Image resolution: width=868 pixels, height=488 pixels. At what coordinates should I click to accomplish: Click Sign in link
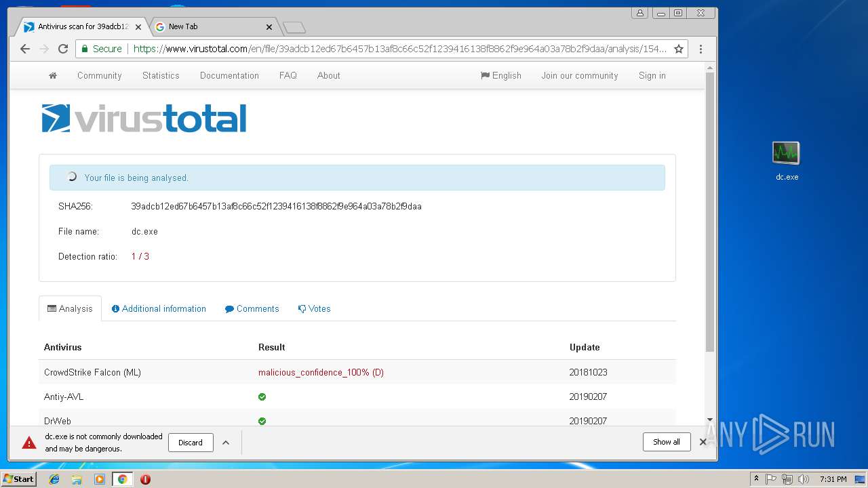(x=652, y=76)
